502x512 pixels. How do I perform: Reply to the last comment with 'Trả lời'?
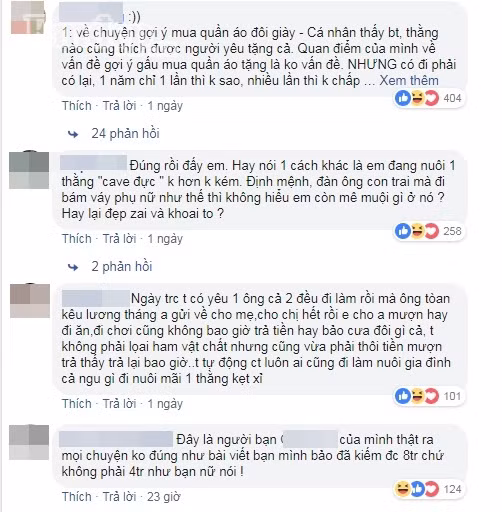click(120, 497)
